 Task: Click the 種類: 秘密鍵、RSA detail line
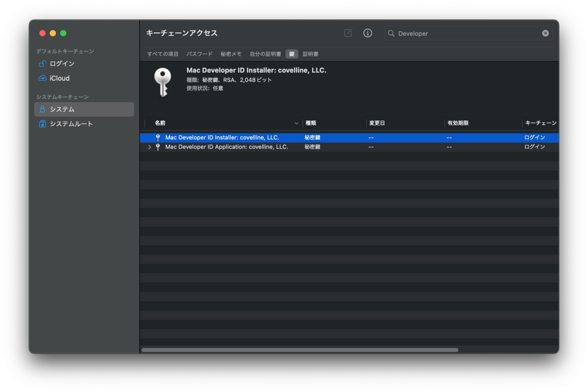[229, 80]
